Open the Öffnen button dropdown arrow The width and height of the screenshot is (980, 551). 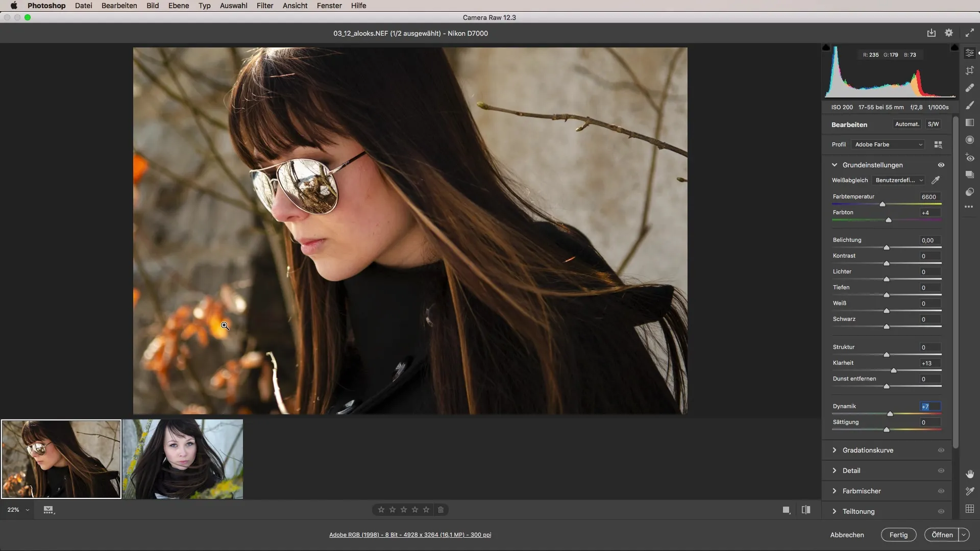(x=964, y=535)
